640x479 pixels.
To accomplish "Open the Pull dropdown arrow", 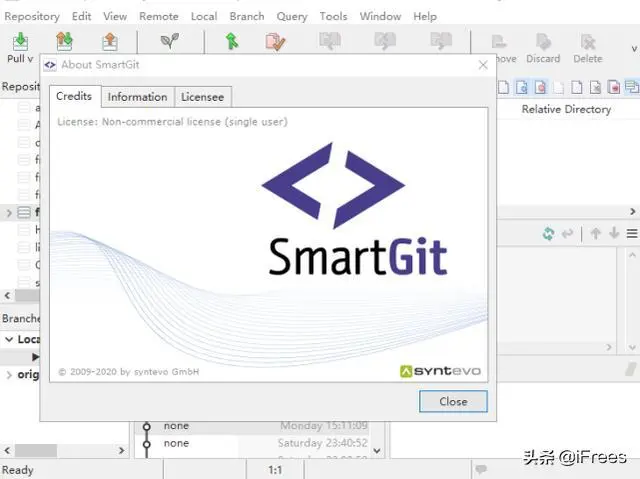I will click(x=30, y=59).
